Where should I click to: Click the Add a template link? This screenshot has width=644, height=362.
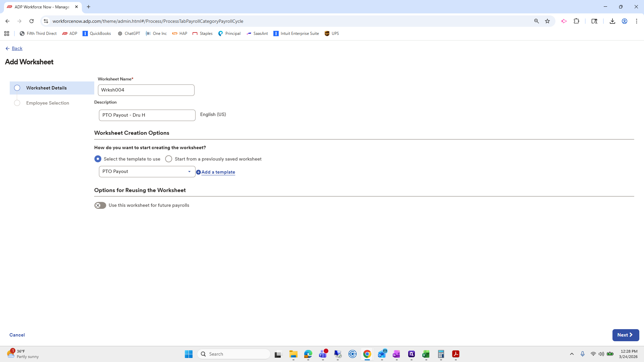click(218, 172)
